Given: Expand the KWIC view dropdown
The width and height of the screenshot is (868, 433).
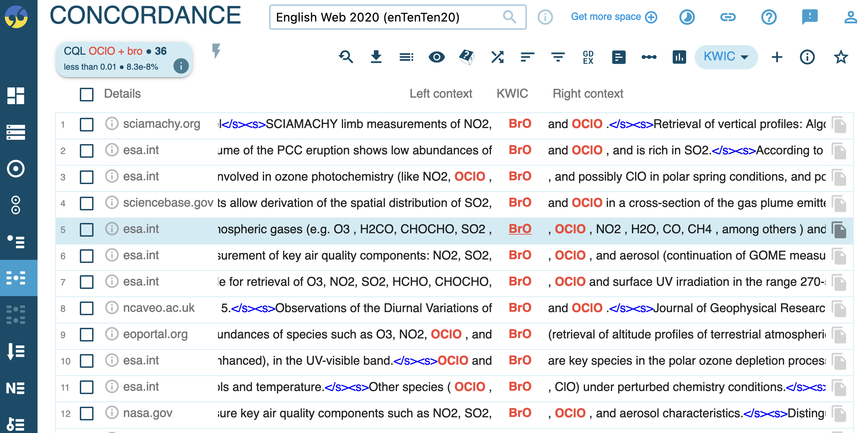Looking at the screenshot, I should coord(726,57).
